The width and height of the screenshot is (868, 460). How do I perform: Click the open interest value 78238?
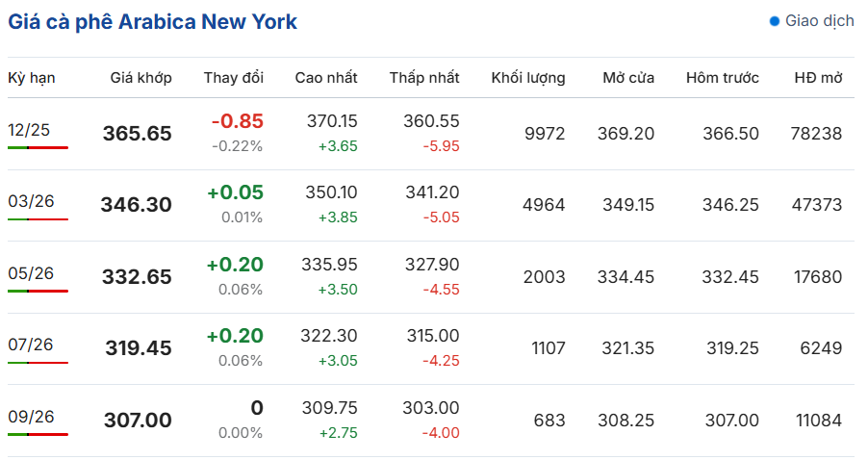(x=817, y=134)
